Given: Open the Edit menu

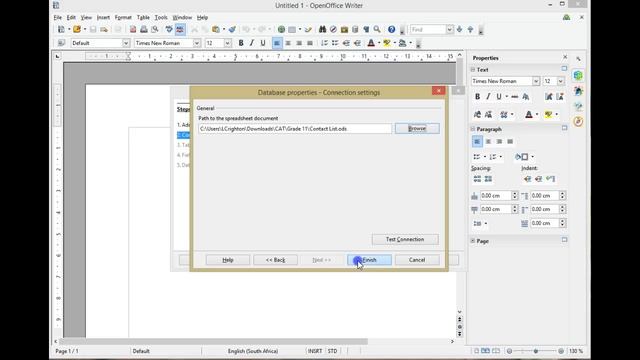Looking at the screenshot, I should 71,18.
